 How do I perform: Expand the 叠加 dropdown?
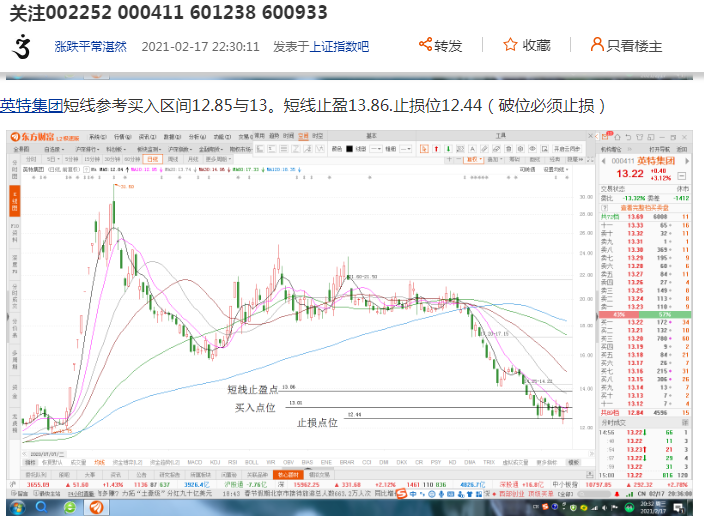click(x=494, y=159)
